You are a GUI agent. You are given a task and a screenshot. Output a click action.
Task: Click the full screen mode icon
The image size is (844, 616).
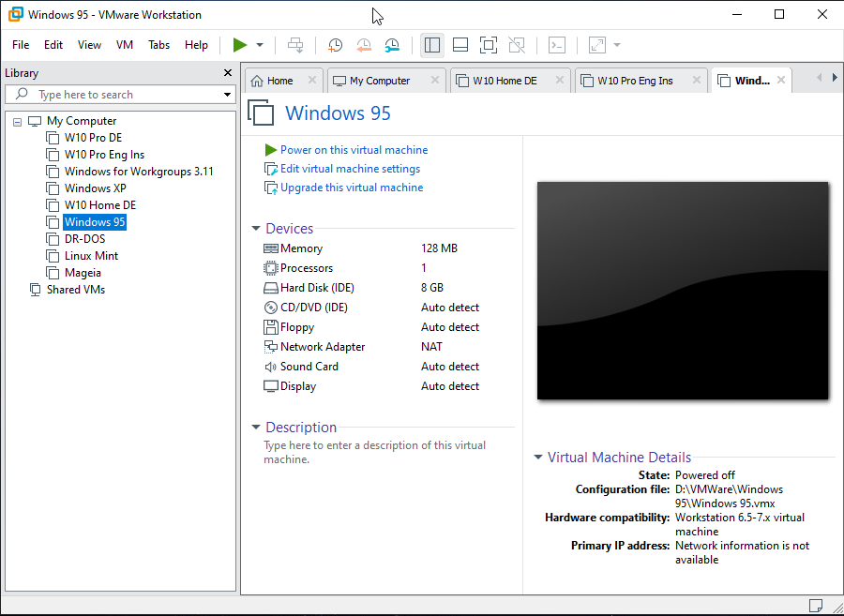[489, 45]
